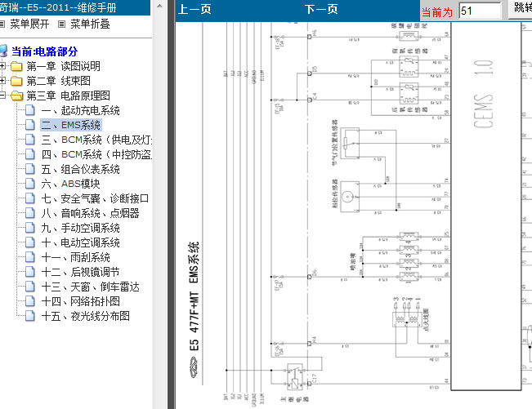Click the 菜单展开 expand-all icon
Screen dimensions: 532x409
[x=2, y=24]
